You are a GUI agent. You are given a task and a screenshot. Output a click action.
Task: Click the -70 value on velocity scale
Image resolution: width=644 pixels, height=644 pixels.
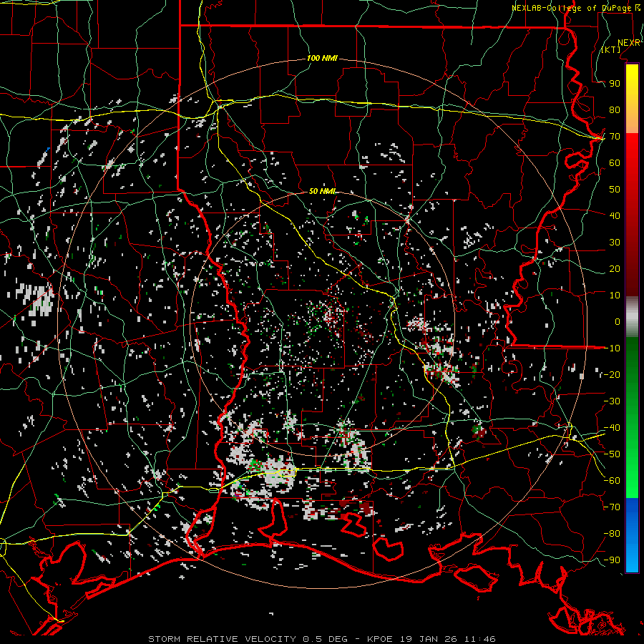point(612,507)
